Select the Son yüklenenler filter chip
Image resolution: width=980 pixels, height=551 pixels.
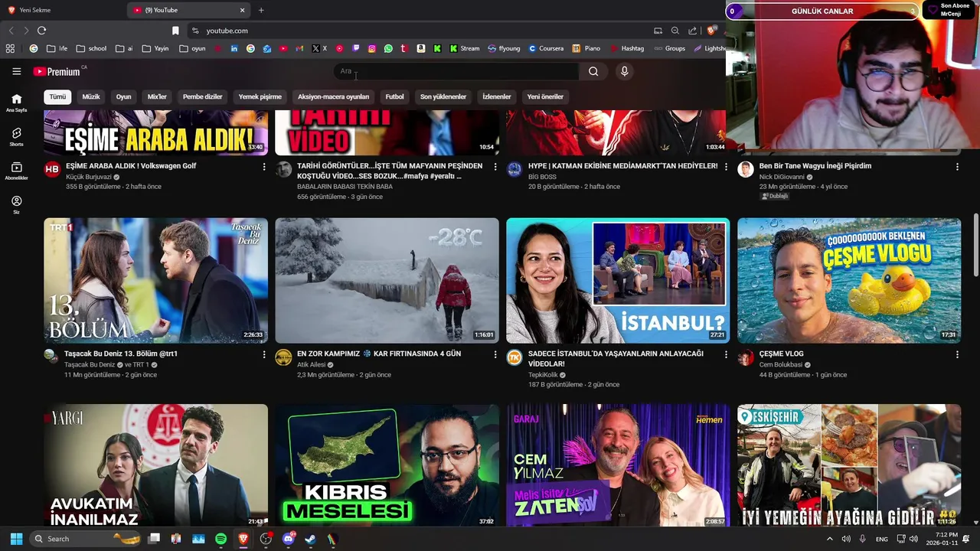[443, 96]
